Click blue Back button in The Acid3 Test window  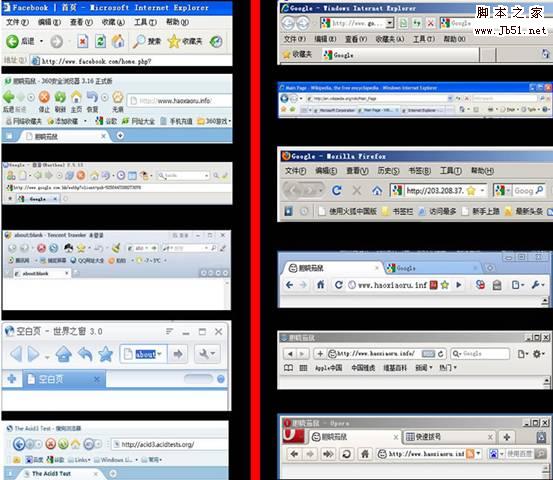[19, 444]
